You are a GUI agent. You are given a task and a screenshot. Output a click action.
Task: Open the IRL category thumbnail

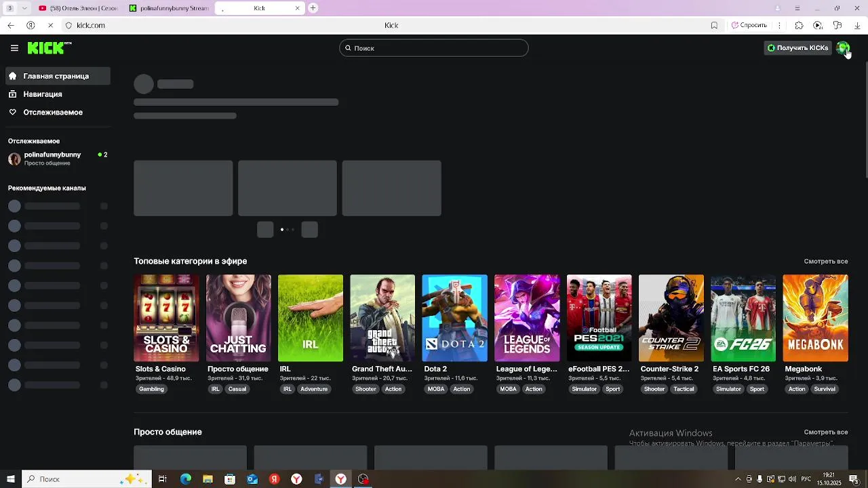[x=311, y=318]
